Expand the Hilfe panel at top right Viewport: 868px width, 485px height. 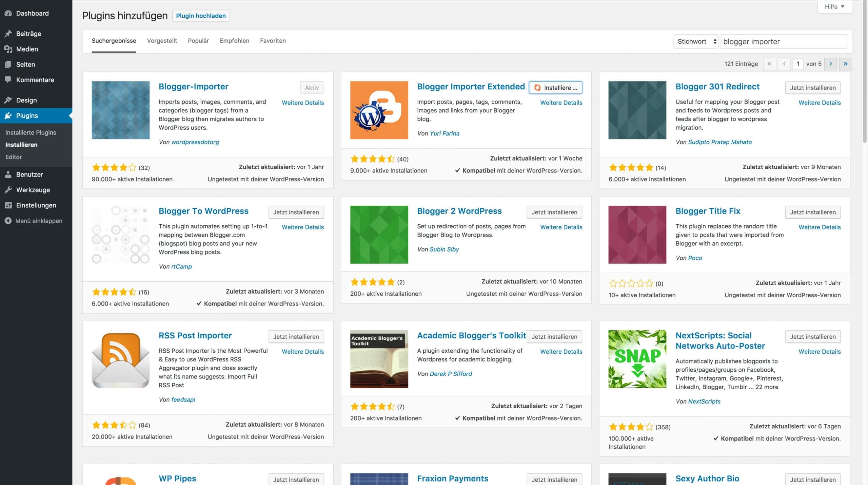[834, 6]
